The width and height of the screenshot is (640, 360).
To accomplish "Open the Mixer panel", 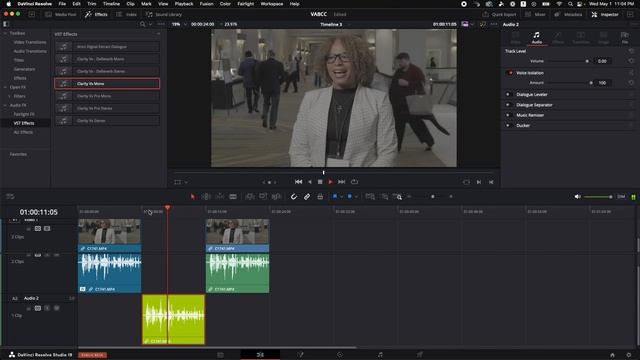I will click(x=535, y=14).
